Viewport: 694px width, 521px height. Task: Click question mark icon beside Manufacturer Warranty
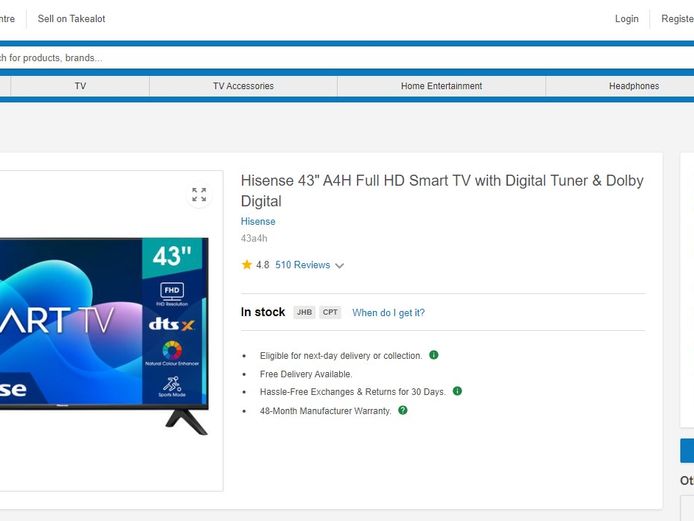pos(403,410)
